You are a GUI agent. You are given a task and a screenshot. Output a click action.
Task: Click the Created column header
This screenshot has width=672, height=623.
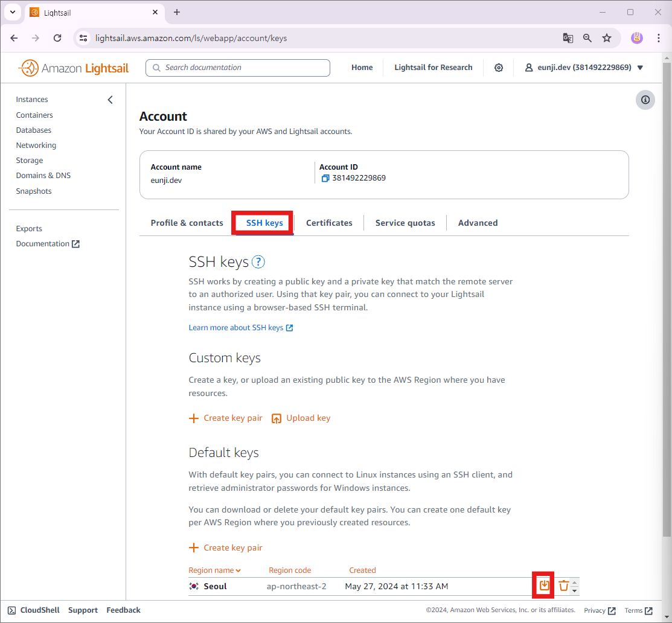[362, 570]
